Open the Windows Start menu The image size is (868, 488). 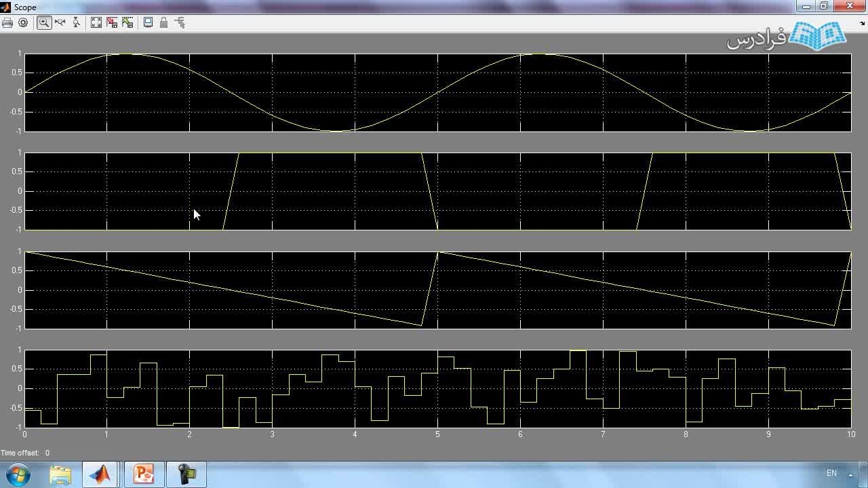[x=18, y=474]
